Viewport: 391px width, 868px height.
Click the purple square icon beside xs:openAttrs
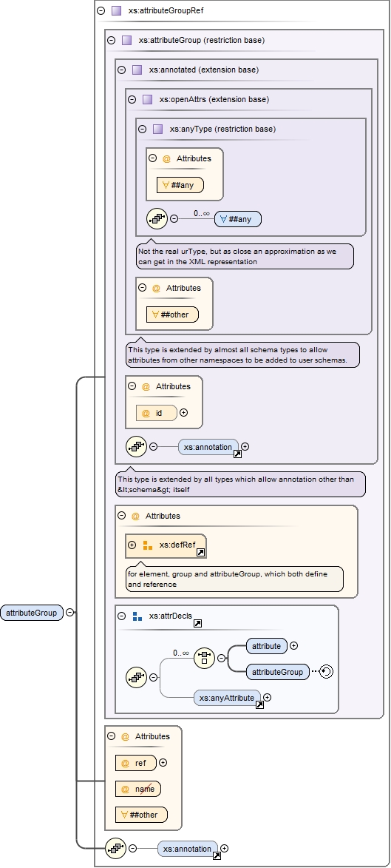click(147, 100)
